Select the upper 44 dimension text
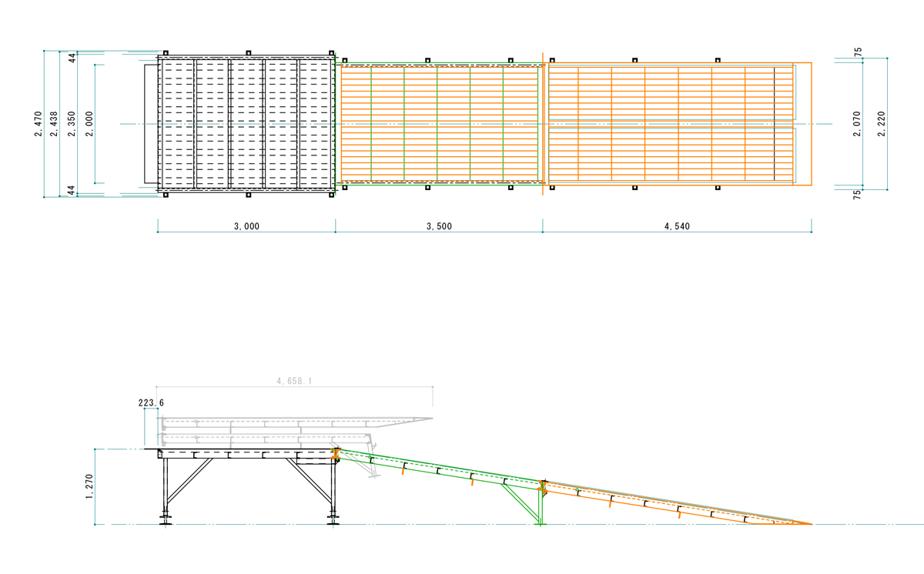The width and height of the screenshot is (924, 574). pos(72,56)
